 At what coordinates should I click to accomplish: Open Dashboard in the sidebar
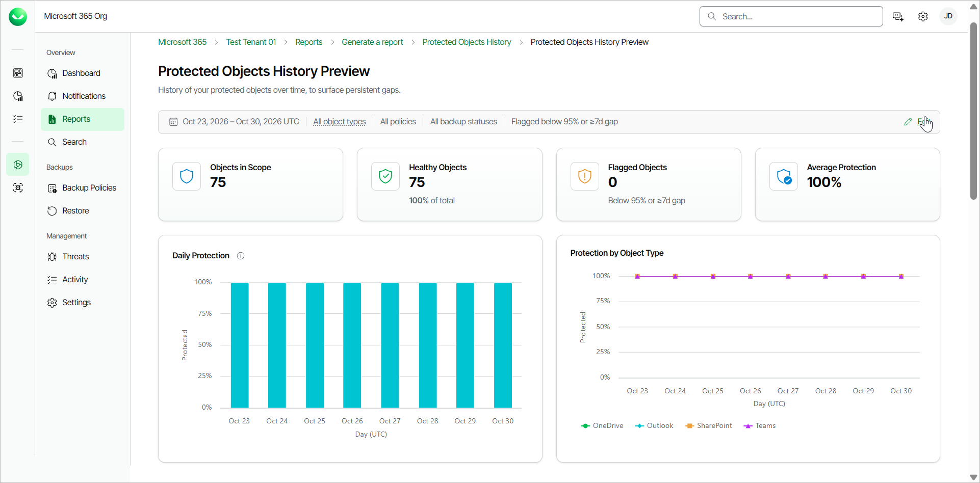tap(83, 73)
